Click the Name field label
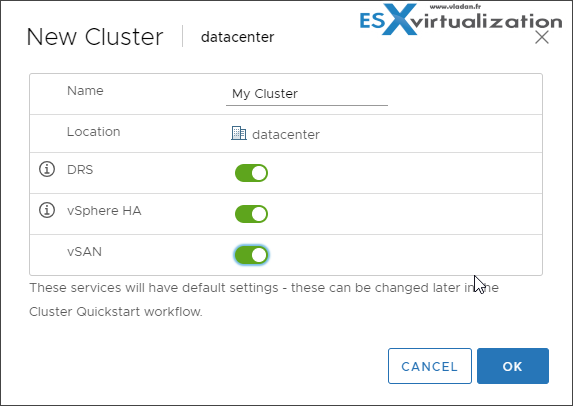This screenshot has width=573, height=406. pos(85,91)
